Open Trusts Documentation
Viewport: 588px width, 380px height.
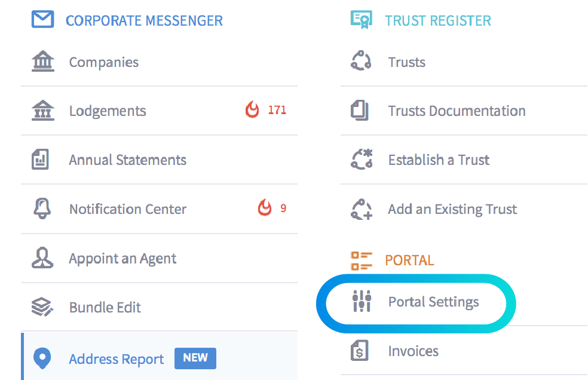(x=457, y=111)
